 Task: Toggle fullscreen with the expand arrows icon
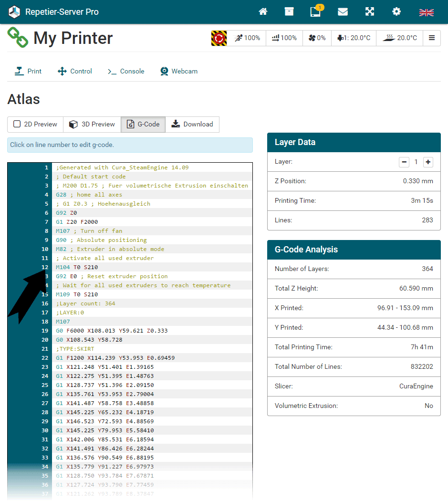pyautogui.click(x=370, y=12)
